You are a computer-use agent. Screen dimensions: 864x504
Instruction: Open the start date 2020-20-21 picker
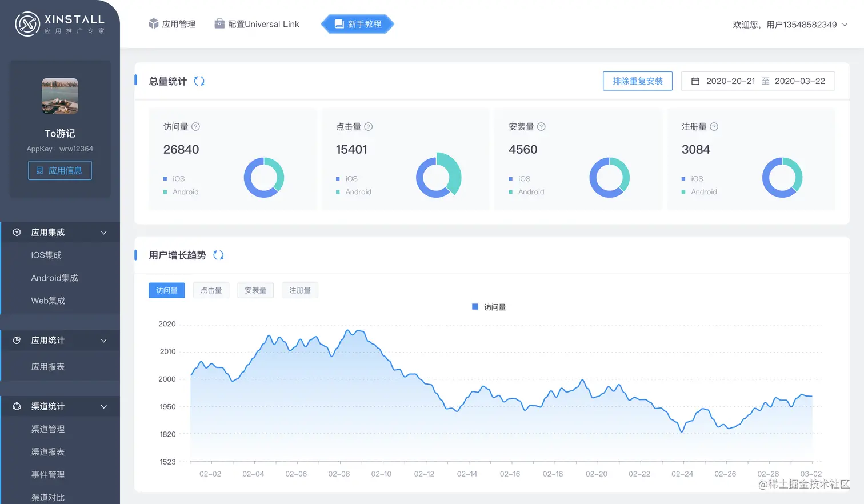730,81
